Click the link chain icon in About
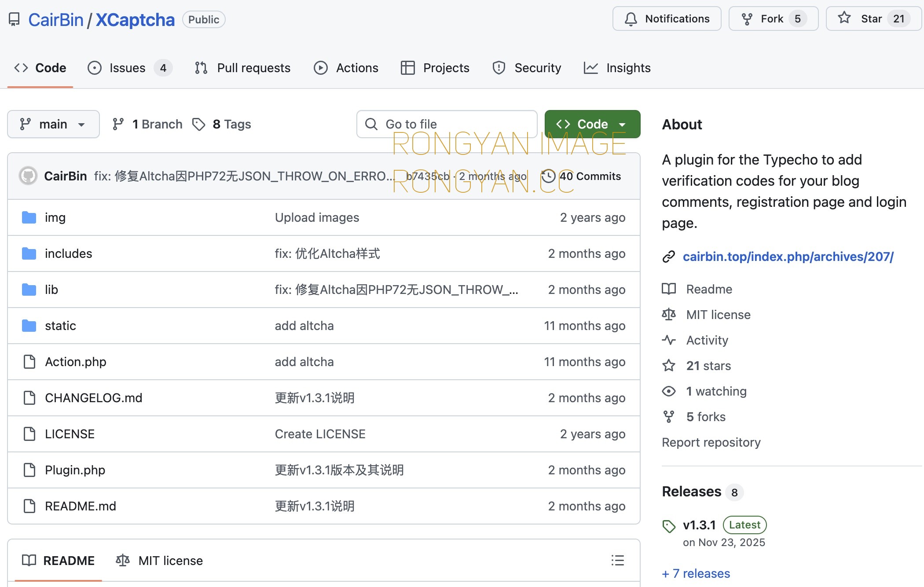 [x=669, y=257]
